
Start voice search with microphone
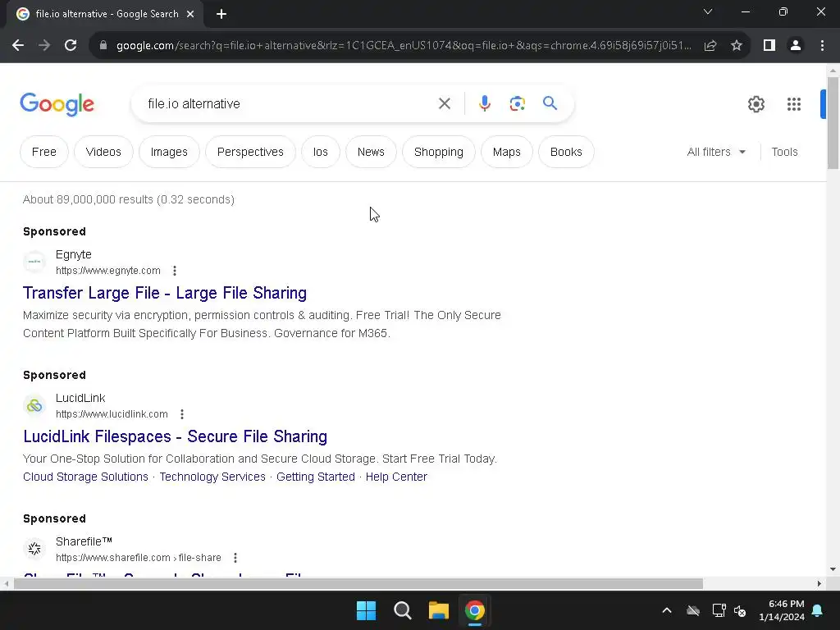click(x=485, y=103)
